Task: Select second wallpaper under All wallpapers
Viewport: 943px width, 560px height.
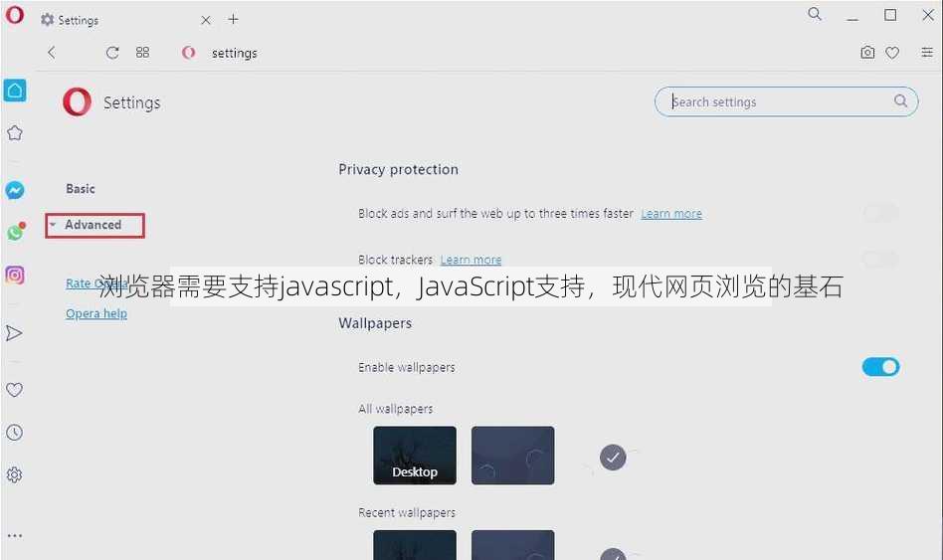Action: (513, 456)
